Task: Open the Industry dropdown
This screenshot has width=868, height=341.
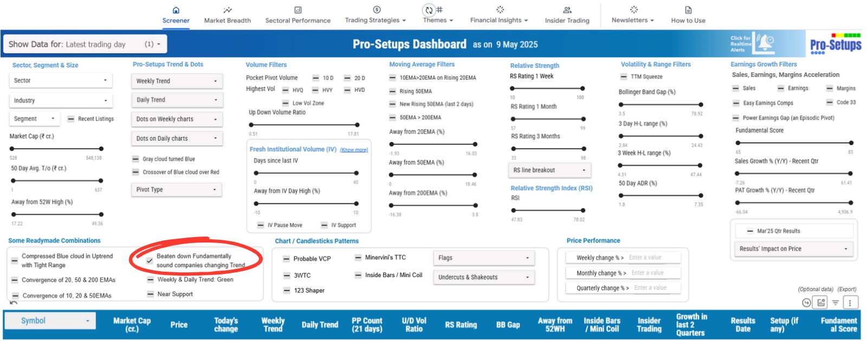Action: point(61,100)
